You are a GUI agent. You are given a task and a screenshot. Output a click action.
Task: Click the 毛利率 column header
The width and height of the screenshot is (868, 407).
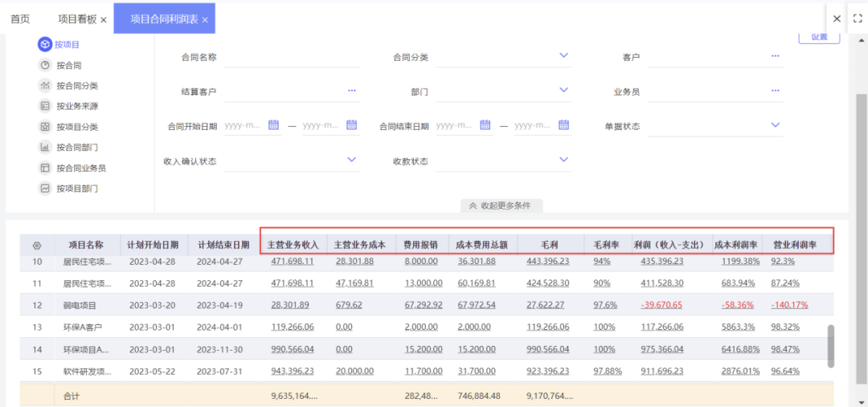606,244
